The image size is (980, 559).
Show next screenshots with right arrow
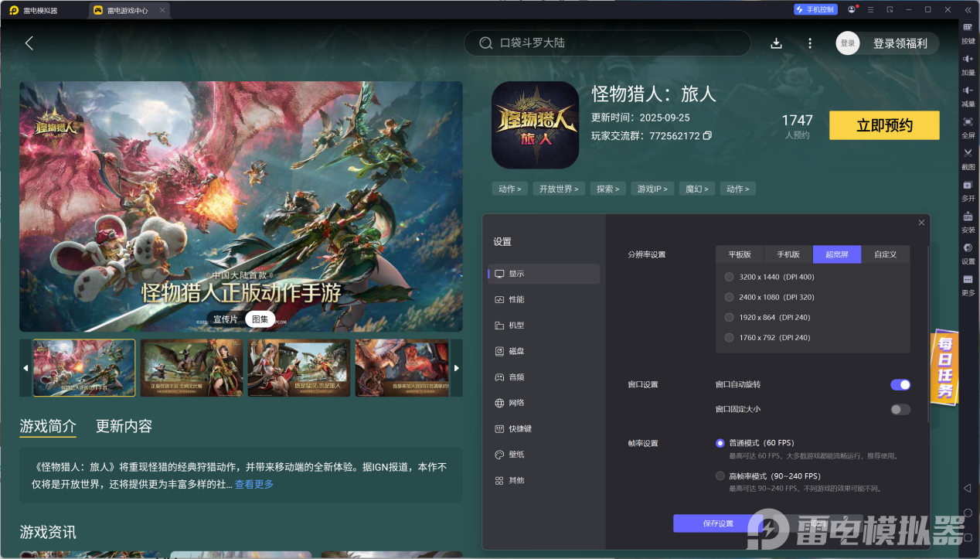456,368
